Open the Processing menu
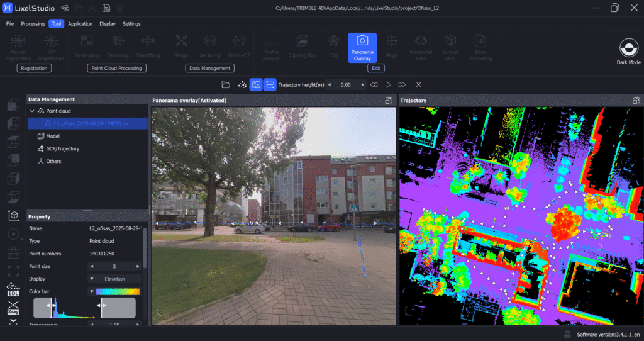Viewport: 644px width, 341px height. pos(33,24)
